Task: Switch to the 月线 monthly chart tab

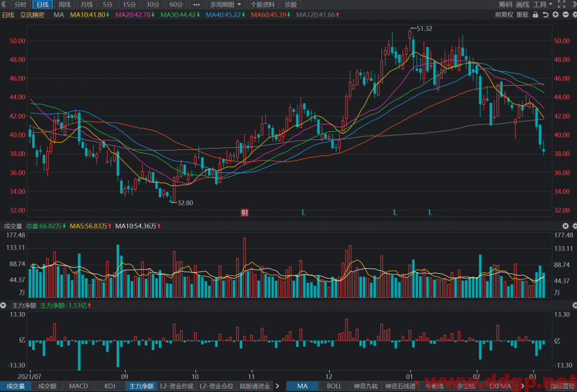Action: pyautogui.click(x=86, y=5)
